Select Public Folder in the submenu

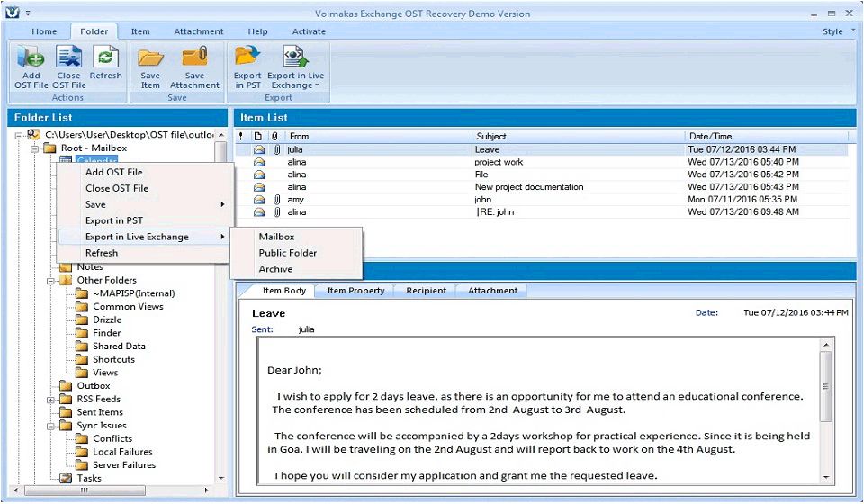point(287,253)
